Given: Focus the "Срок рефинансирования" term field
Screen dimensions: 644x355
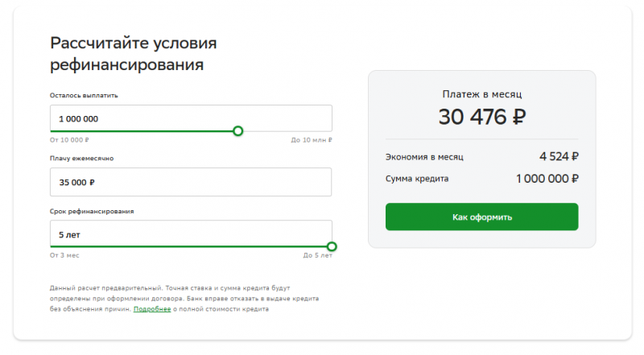Looking at the screenshot, I should (x=190, y=234).
